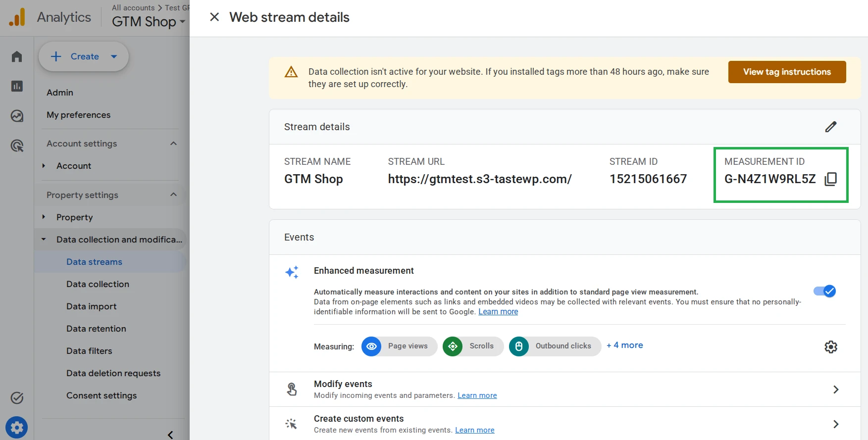Click the checkmark circle icon in rail
This screenshot has width=868, height=440.
tap(17, 398)
